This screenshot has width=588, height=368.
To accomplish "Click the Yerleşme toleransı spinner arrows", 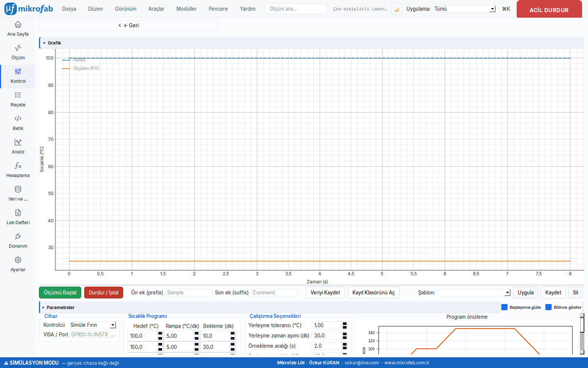I will 345,325.
